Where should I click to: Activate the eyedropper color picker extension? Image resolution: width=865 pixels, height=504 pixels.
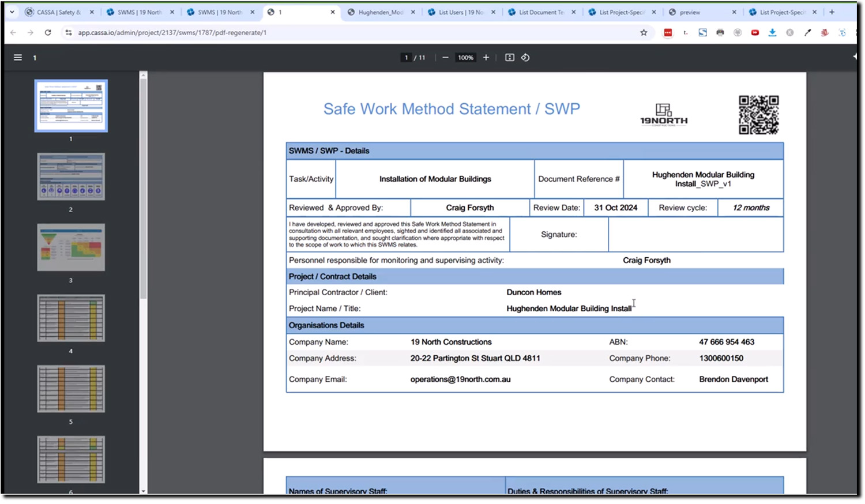point(807,33)
